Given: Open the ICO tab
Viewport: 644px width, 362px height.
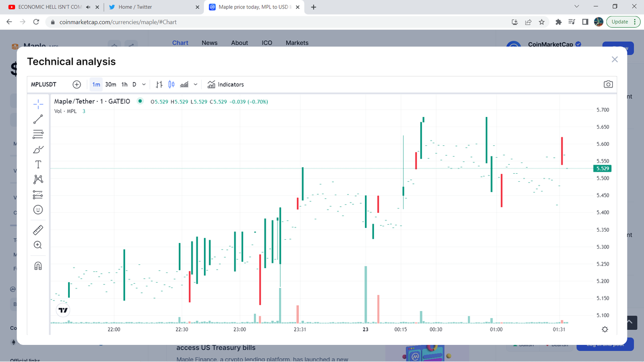Looking at the screenshot, I should tap(267, 43).
